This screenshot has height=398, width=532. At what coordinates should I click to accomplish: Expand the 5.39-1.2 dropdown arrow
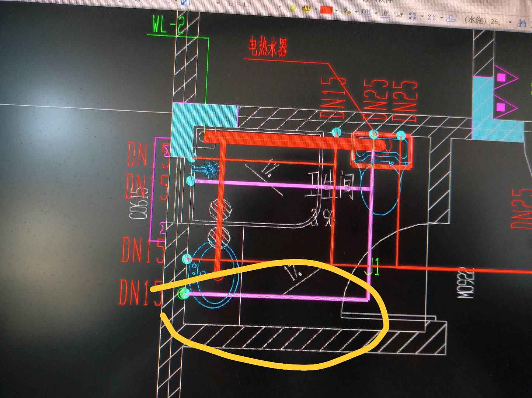279,7
